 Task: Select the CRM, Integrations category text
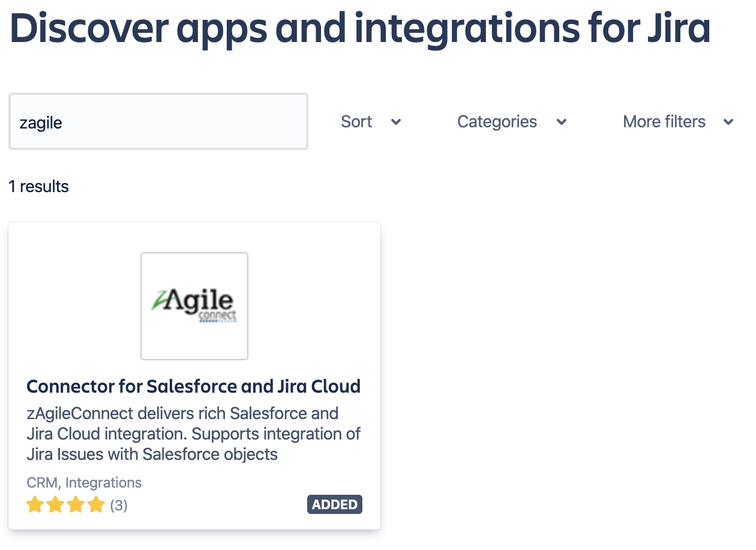85,483
